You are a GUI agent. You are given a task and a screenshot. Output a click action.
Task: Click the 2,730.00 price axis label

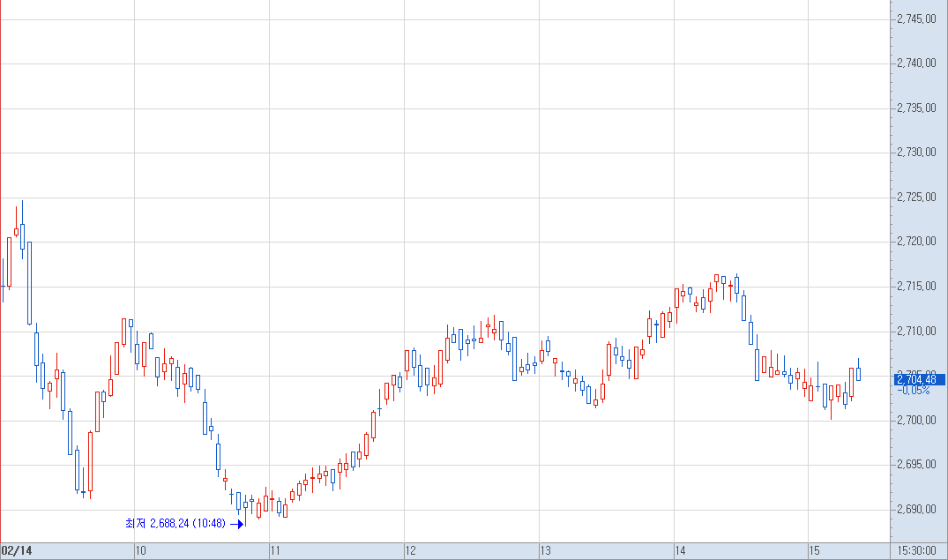coord(916,152)
